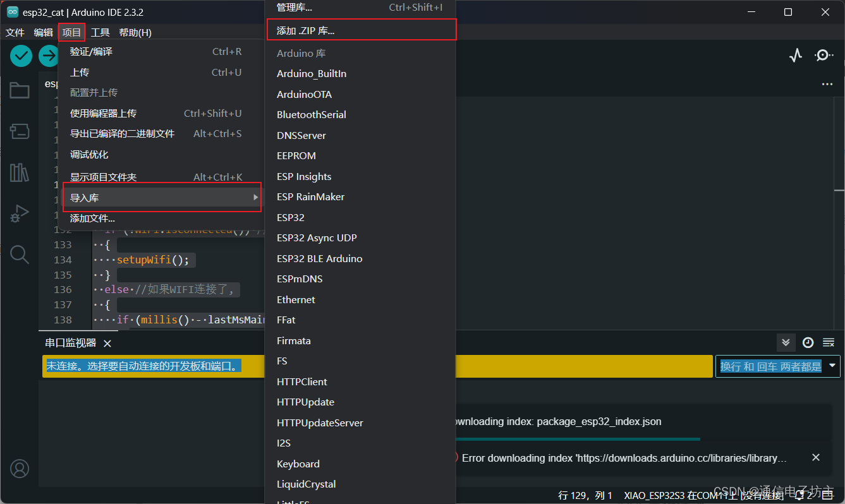Image resolution: width=845 pixels, height=504 pixels.
Task: Select the Debug icon in the sidebar
Action: coord(20,213)
